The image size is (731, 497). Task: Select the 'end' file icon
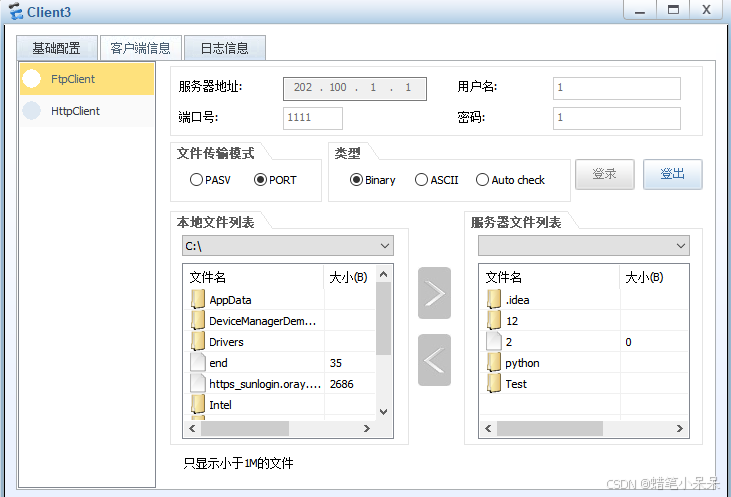(198, 362)
